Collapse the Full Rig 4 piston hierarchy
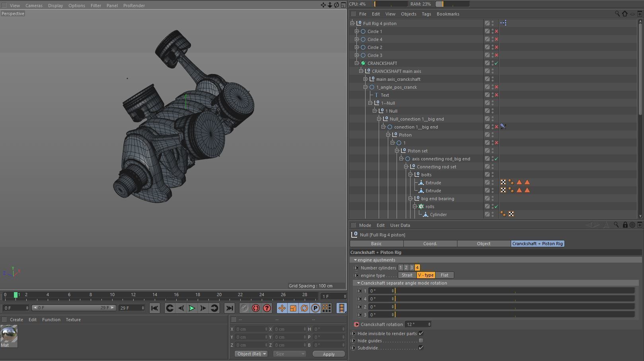 (x=352, y=23)
